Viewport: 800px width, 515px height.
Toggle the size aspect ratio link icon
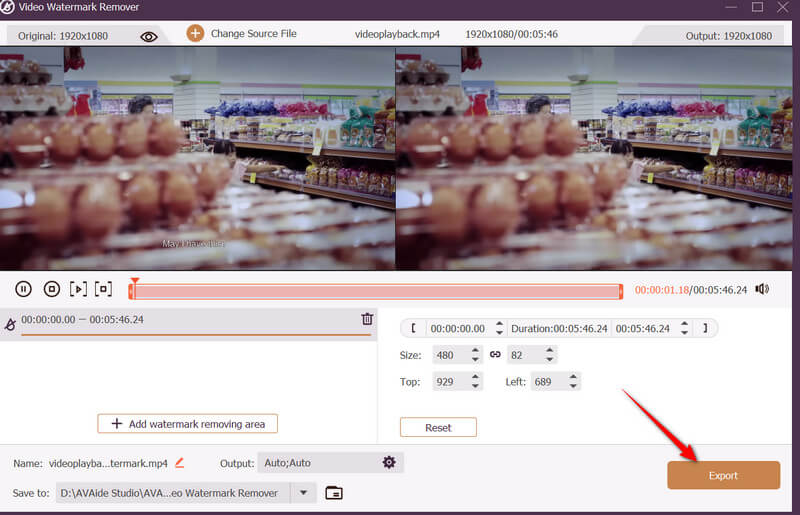[495, 355]
